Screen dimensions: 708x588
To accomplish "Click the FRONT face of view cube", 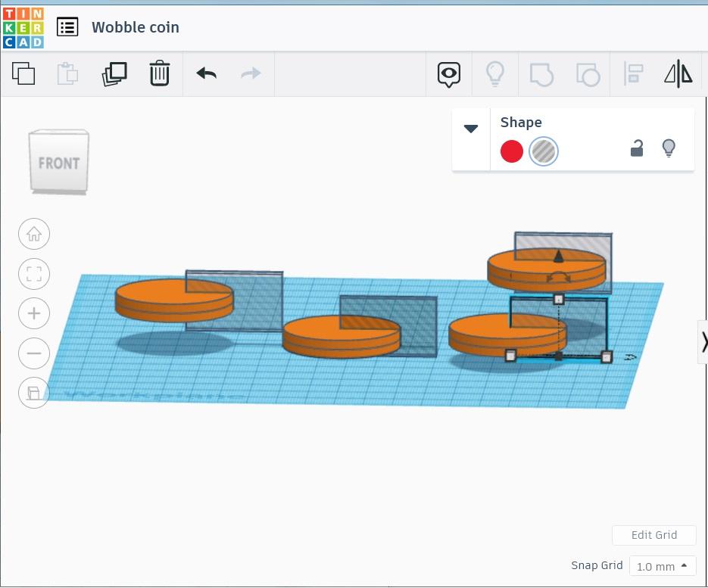I will click(x=59, y=162).
